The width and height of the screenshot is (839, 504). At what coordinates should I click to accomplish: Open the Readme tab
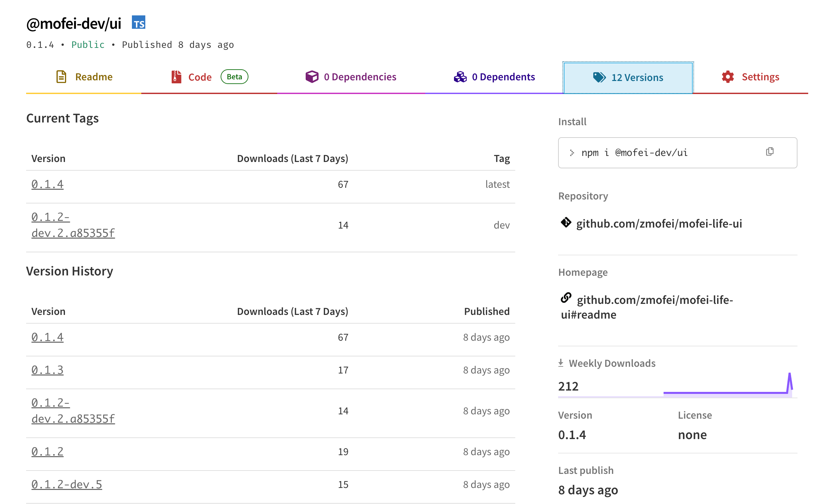tap(84, 77)
